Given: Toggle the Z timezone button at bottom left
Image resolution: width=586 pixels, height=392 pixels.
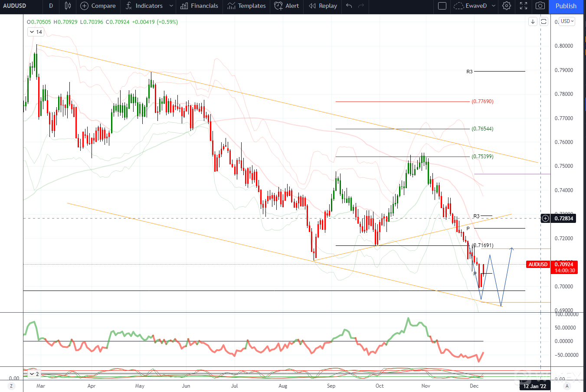Looking at the screenshot, I should pyautogui.click(x=11, y=386).
